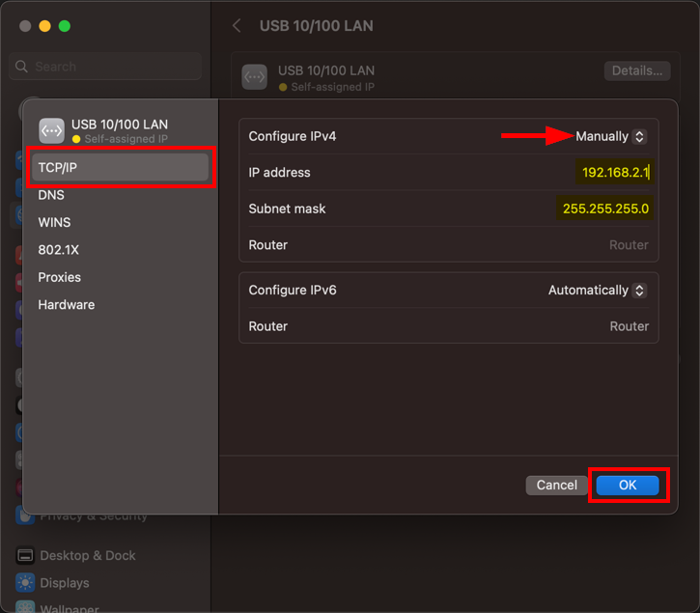The image size is (700, 613).
Task: Open the Configure IPv4 dropdown set to Manually
Action: (611, 136)
